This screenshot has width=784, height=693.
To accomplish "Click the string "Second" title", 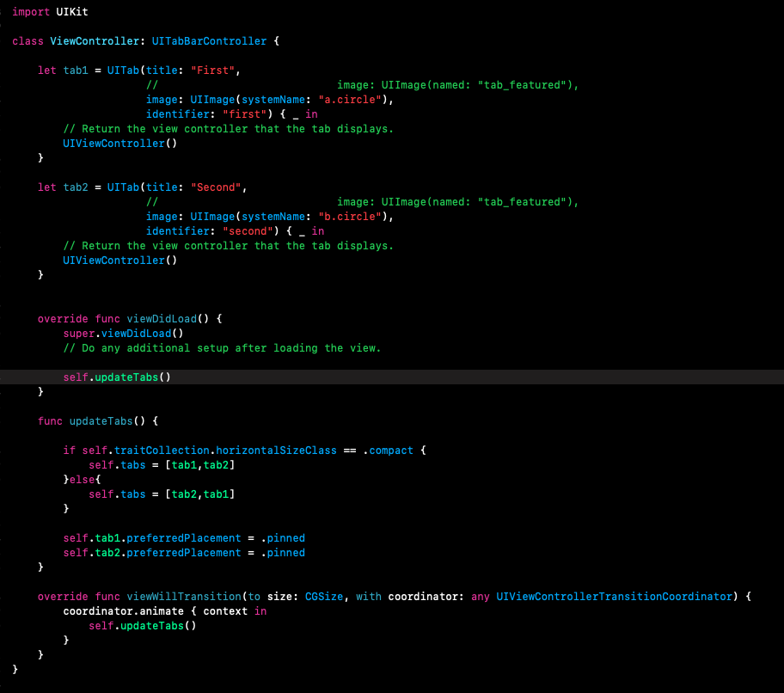I will (216, 187).
